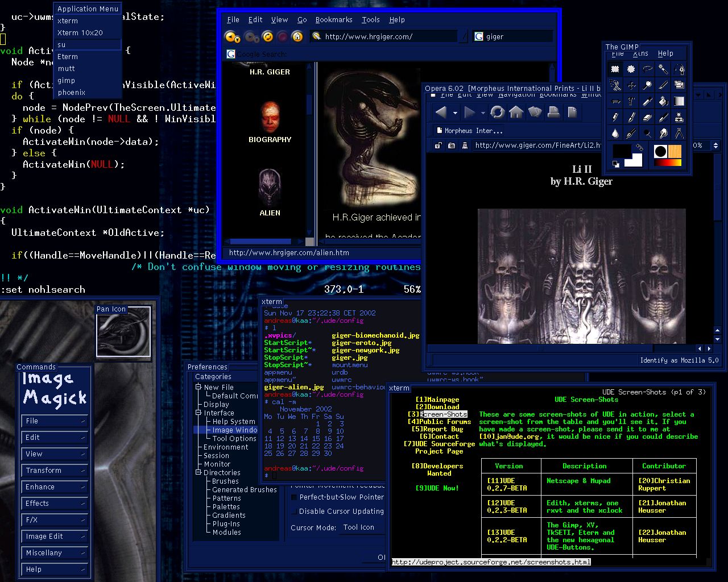Select the Rectangular Select tool in GIMP
Screen dimensions: 728x582
click(615, 69)
